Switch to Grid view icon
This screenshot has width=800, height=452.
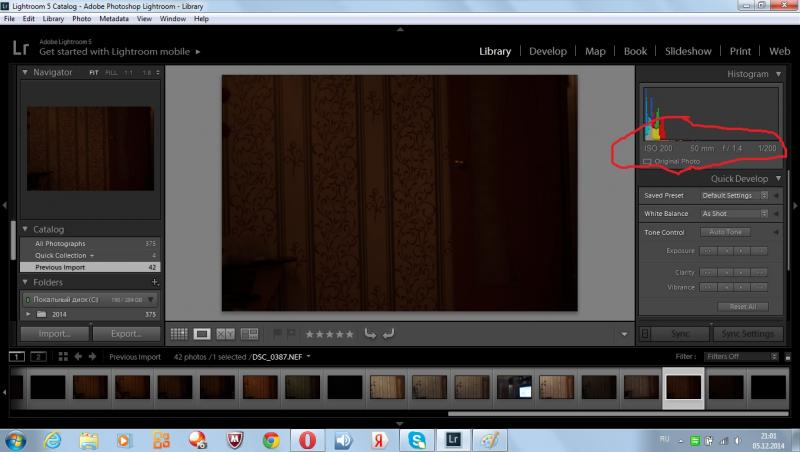pos(179,334)
